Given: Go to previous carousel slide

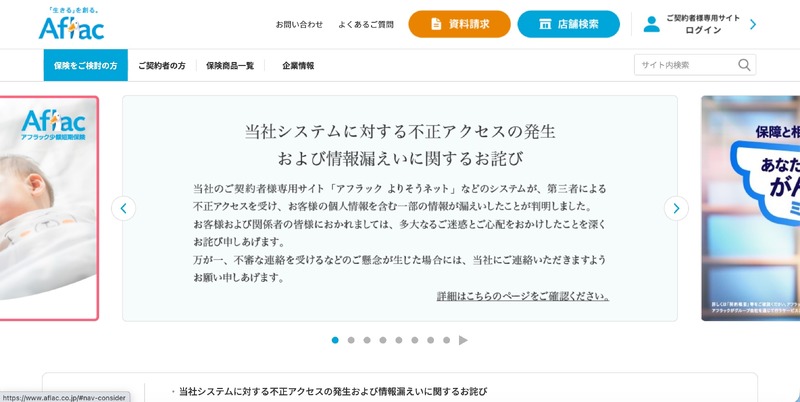Looking at the screenshot, I should coord(123,208).
